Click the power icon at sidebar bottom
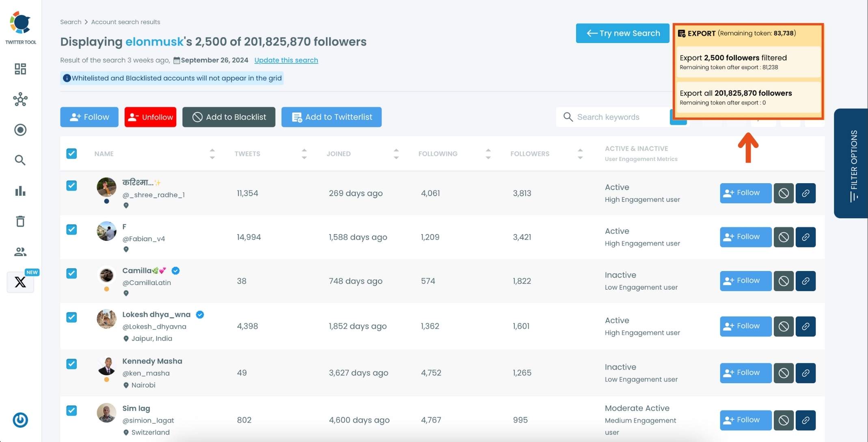Screen dimensions: 868x442 coord(20,420)
